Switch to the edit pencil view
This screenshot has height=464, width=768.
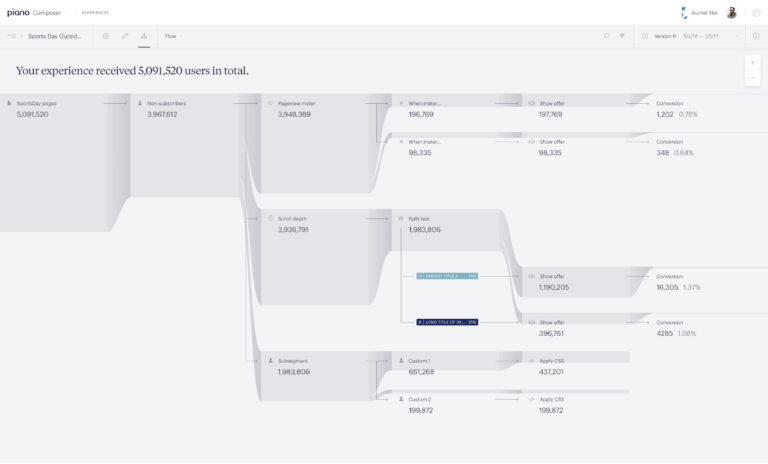pyautogui.click(x=125, y=36)
